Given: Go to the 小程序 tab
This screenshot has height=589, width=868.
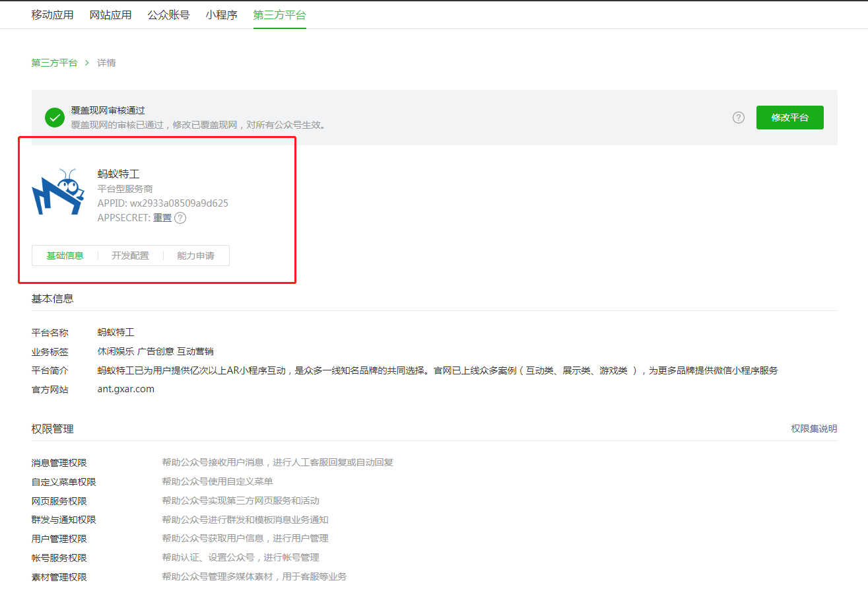Looking at the screenshot, I should [x=221, y=15].
